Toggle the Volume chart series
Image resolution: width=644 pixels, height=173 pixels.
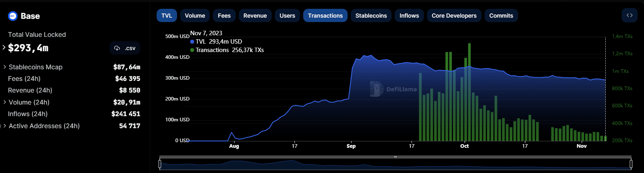coord(195,16)
